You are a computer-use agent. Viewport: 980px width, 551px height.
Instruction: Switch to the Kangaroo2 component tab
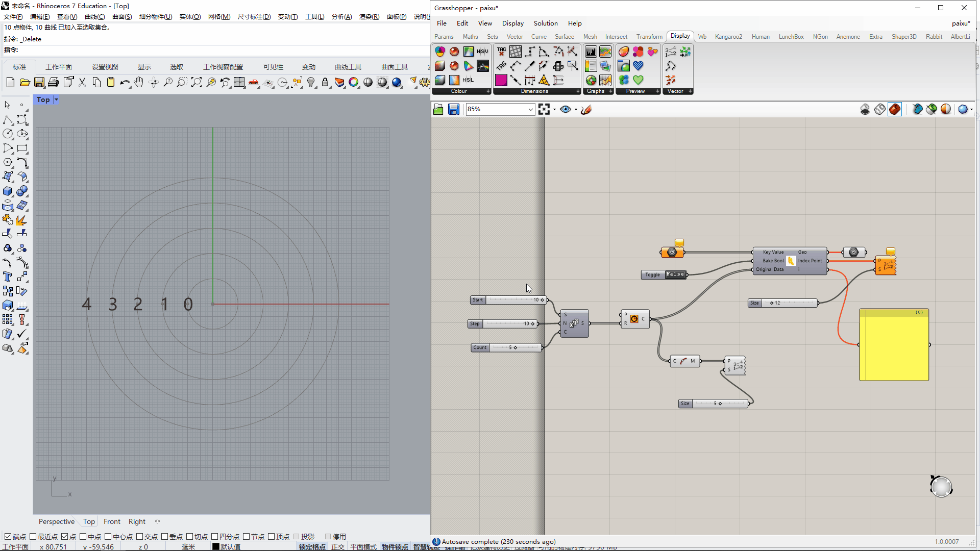pos(728,37)
